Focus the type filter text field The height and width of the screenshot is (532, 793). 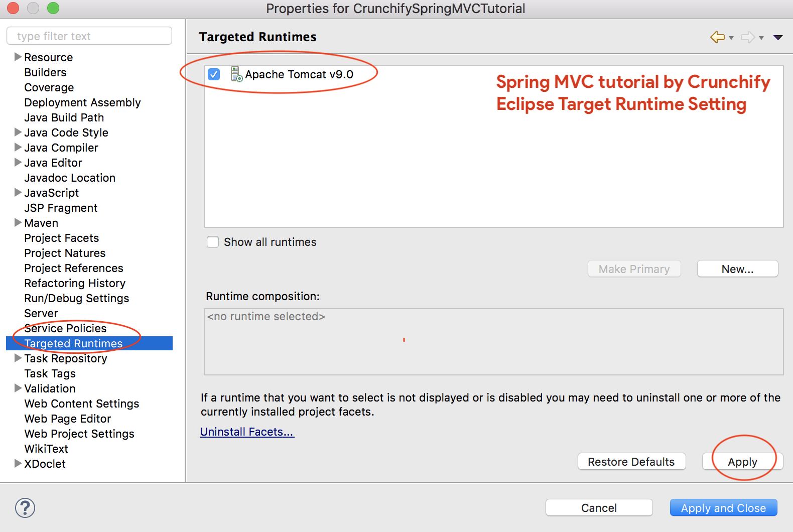(89, 36)
